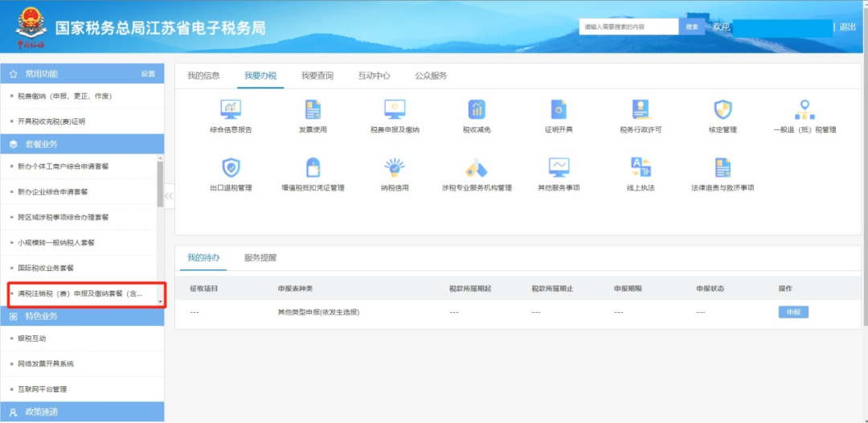Open 出口退税管理 icon
This screenshot has width=868, height=423.
tap(231, 167)
